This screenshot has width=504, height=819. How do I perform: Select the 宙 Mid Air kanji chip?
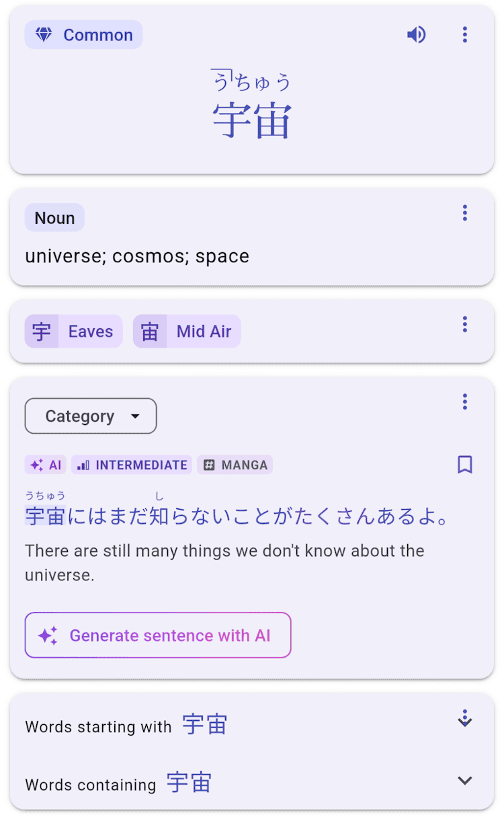[x=187, y=331]
